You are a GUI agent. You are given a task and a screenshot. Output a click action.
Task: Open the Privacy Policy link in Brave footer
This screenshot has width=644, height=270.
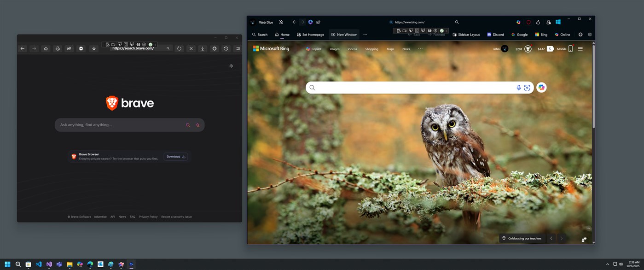tap(148, 217)
